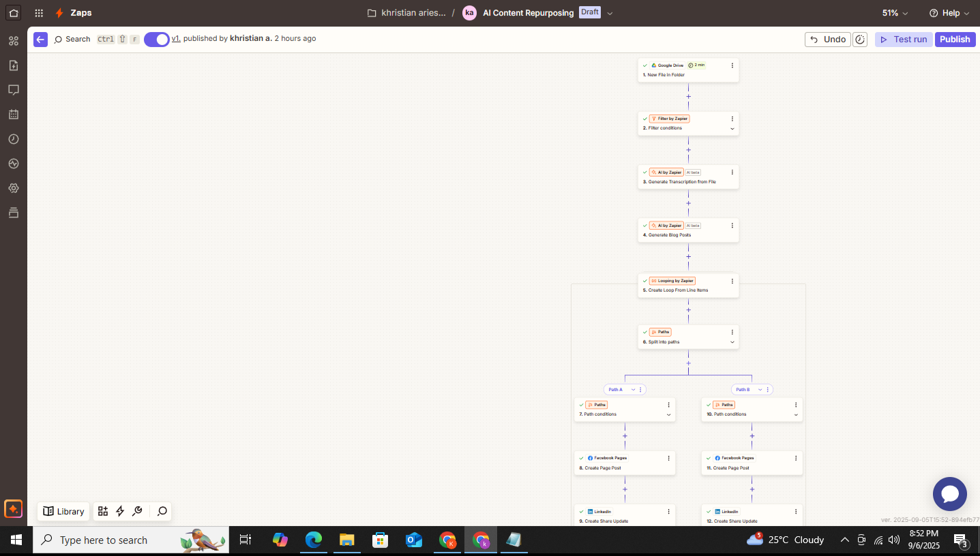Open the three-dot menu on step 3 Generate Transcription

[x=732, y=172]
